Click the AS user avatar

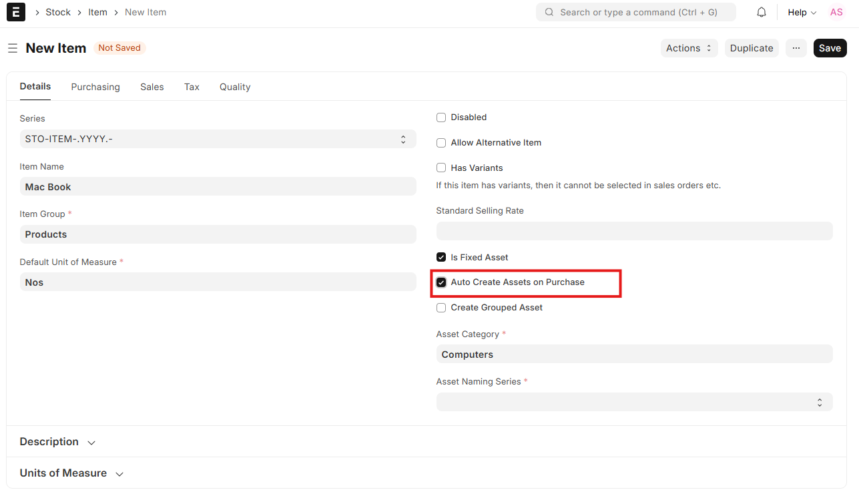pyautogui.click(x=836, y=12)
